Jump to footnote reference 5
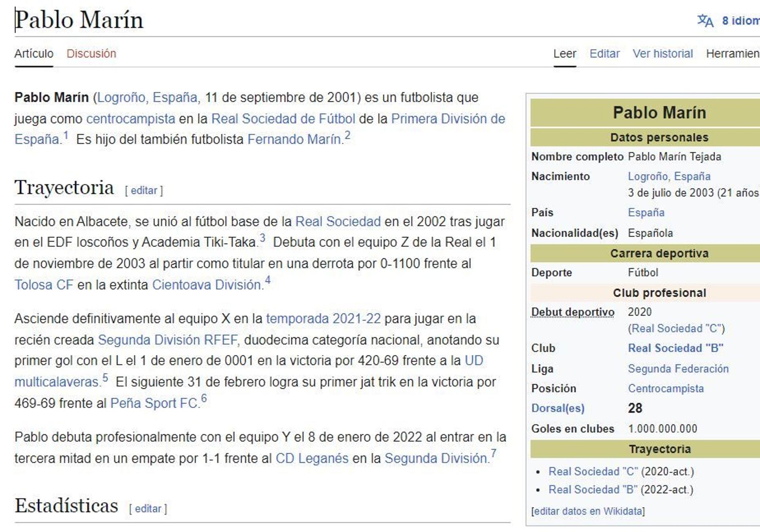 point(105,378)
